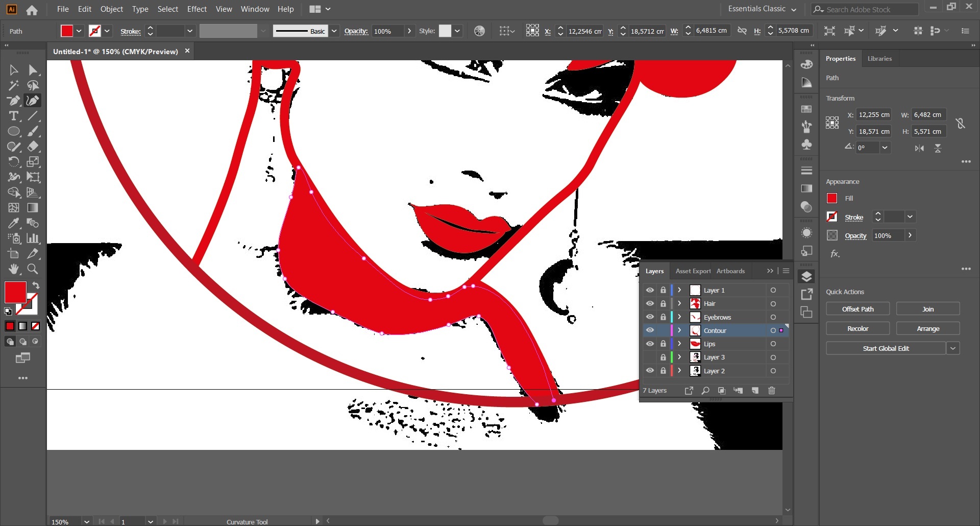The height and width of the screenshot is (526, 980).
Task: Select the Hand tool
Action: tap(14, 269)
